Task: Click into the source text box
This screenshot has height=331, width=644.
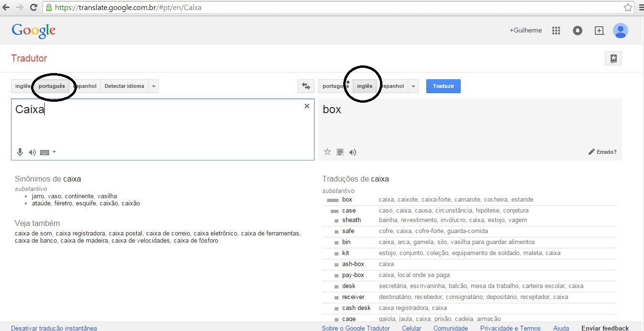Action: tap(162, 129)
